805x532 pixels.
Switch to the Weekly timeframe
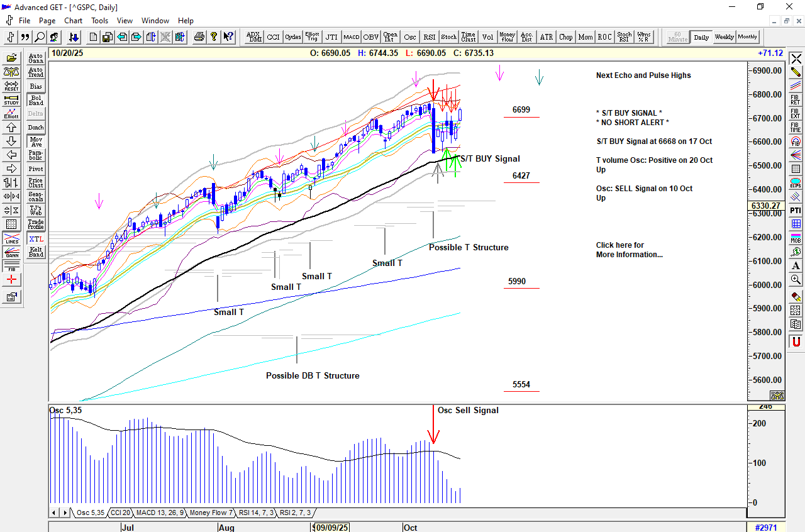[x=724, y=37]
